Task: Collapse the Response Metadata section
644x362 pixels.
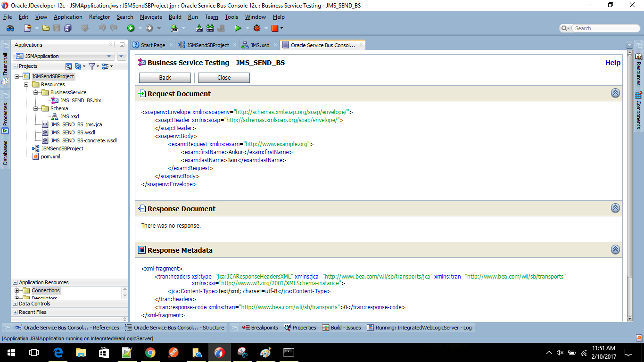Action: coord(615,250)
